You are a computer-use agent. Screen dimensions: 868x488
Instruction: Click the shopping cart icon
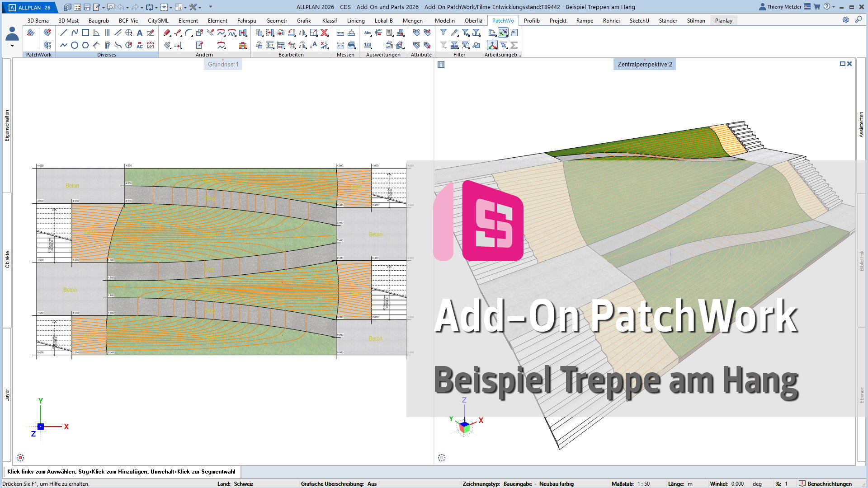817,7
